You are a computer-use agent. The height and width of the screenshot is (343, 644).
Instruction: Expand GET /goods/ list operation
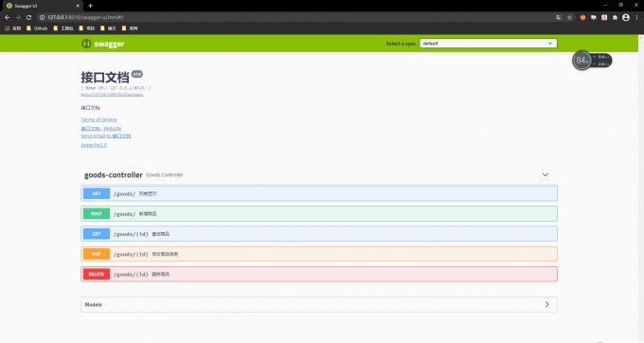pos(319,193)
